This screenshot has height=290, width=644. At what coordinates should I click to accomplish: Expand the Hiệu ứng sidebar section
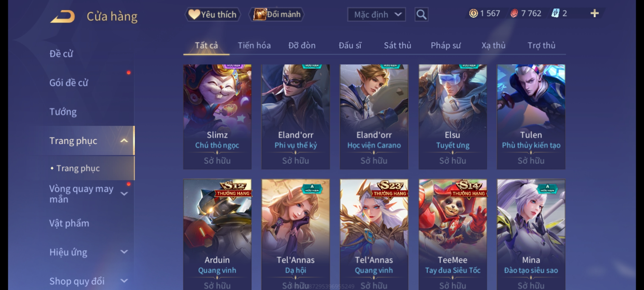124,252
